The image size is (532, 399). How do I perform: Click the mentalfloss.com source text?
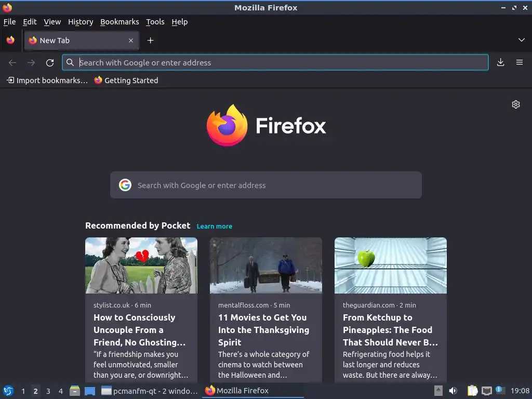[243, 305]
